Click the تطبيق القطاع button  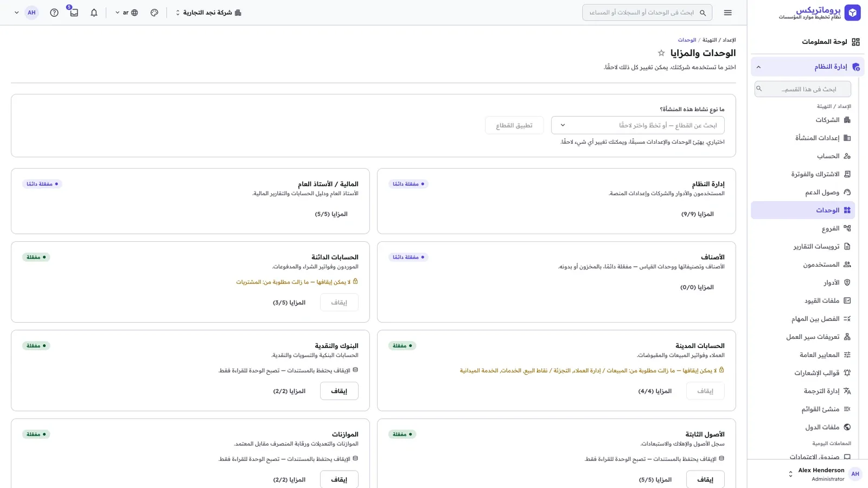(x=514, y=125)
